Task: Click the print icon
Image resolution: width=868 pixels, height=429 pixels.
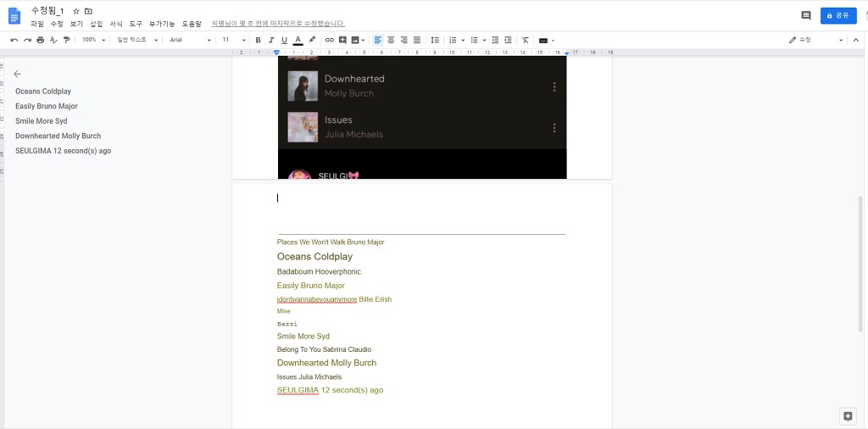Action: pos(40,40)
